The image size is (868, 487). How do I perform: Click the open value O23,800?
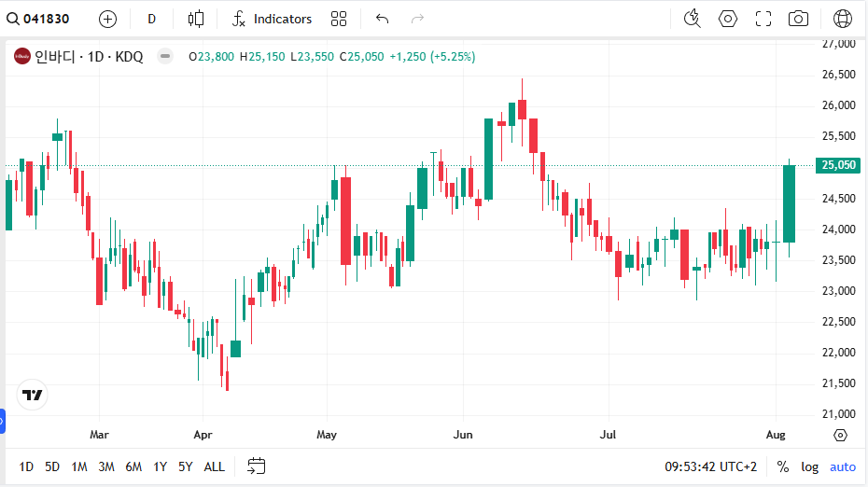(211, 57)
